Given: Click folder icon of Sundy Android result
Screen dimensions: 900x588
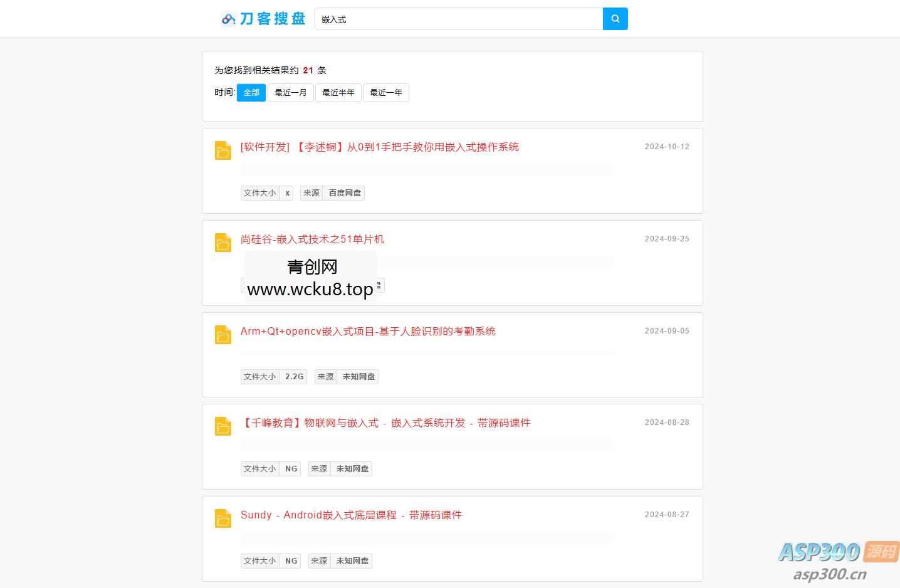Looking at the screenshot, I should click(x=222, y=518).
